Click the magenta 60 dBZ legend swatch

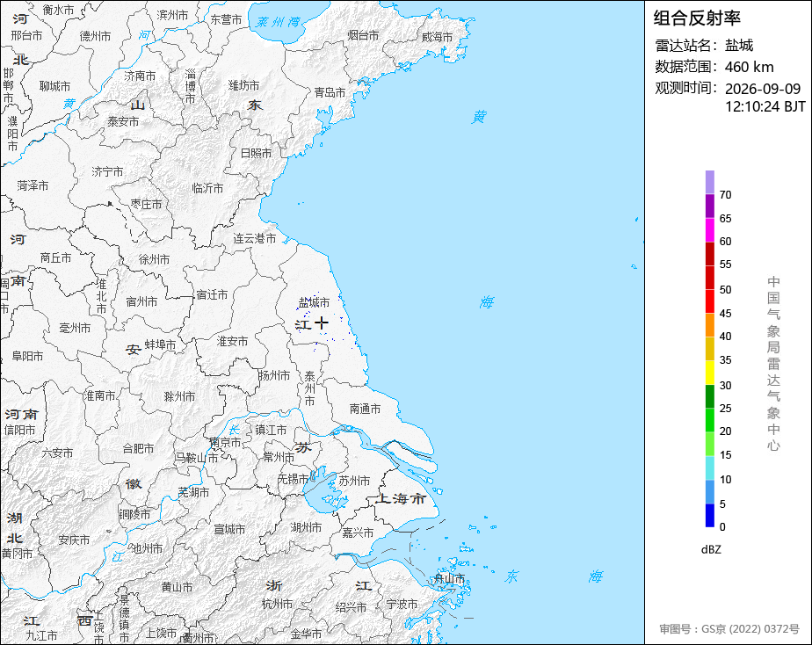pos(709,230)
